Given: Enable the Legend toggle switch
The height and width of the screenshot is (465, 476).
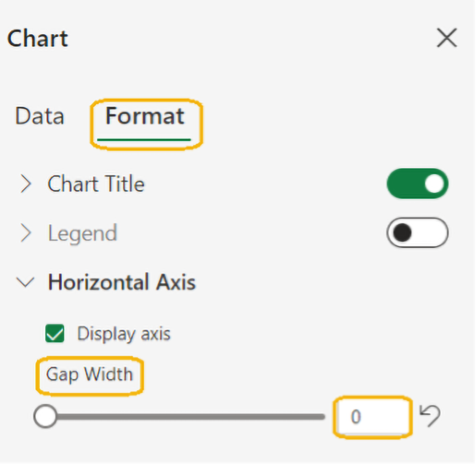Looking at the screenshot, I should (417, 233).
